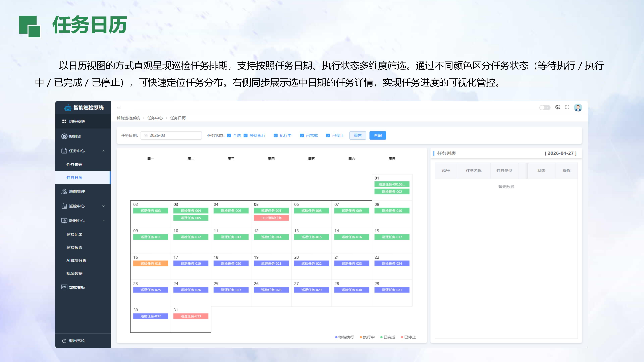Image resolution: width=644 pixels, height=362 pixels.
Task: Uncheck the 全选 checkbox
Action: click(x=229, y=135)
